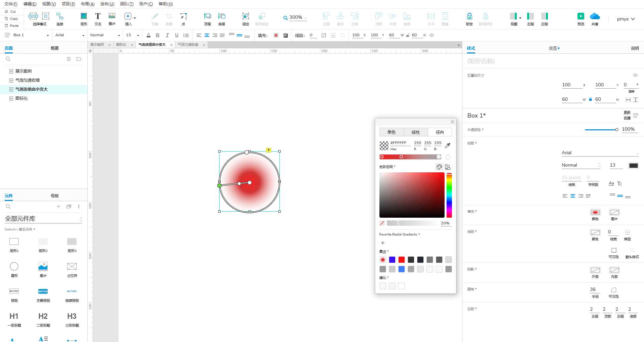Add a favorite gradient with plus button
Image resolution: width=644 pixels, height=342 pixels.
pyautogui.click(x=382, y=243)
